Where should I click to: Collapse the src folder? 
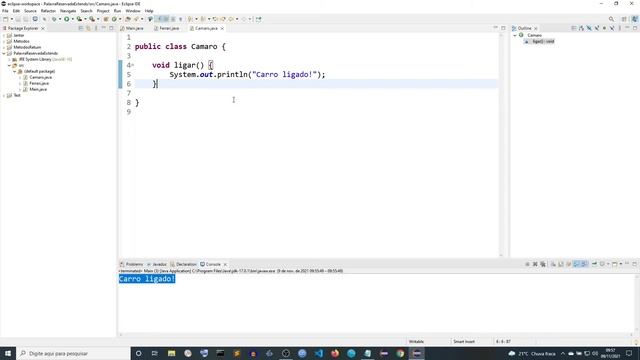(x=9, y=65)
